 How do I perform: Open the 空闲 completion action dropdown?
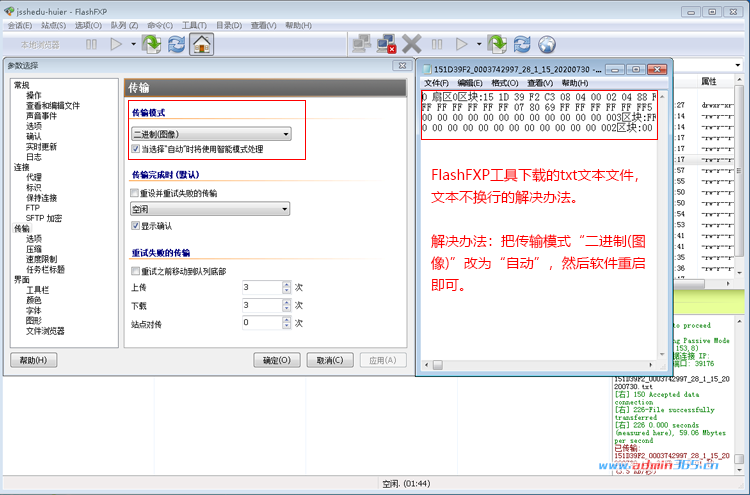tap(210, 209)
